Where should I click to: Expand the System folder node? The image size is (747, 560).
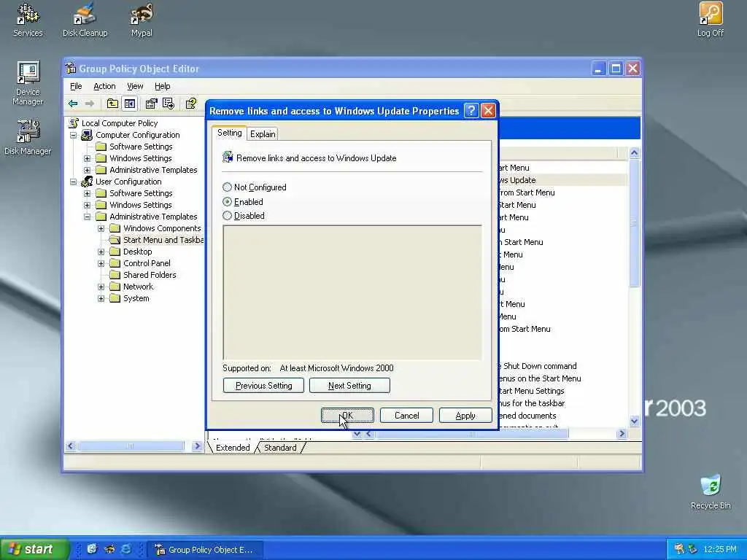[x=101, y=298]
